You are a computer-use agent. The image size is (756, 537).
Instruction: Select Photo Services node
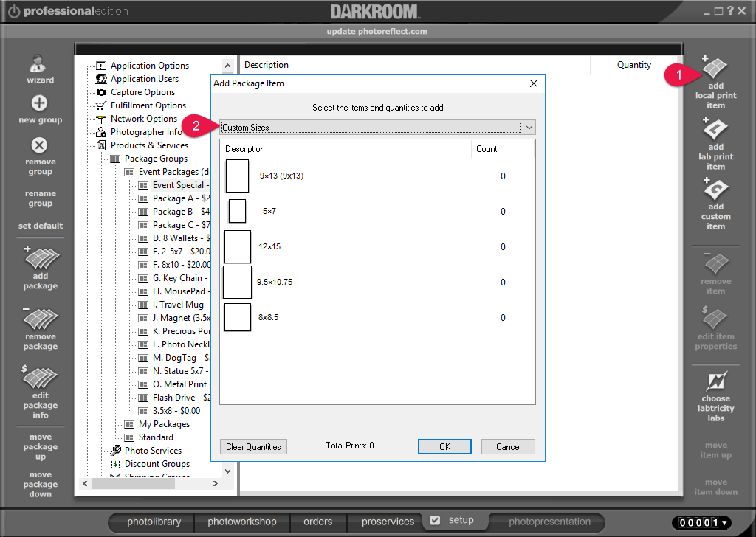[x=153, y=450]
